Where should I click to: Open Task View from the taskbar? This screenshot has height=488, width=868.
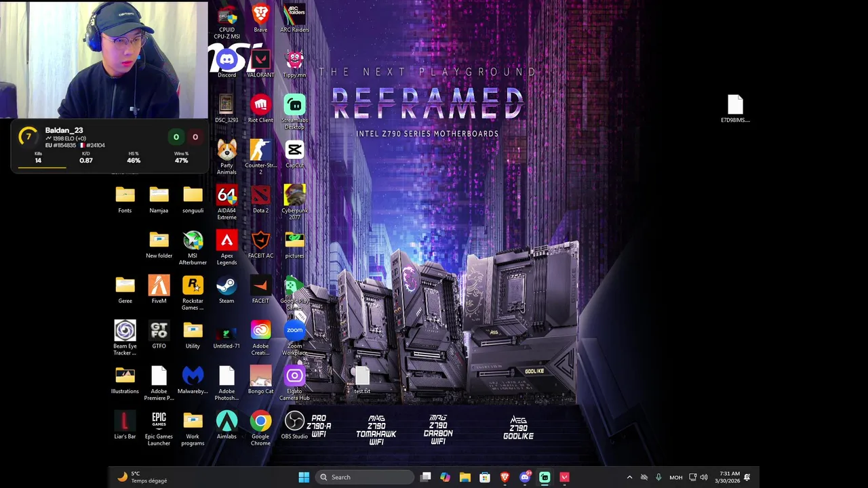tap(425, 477)
